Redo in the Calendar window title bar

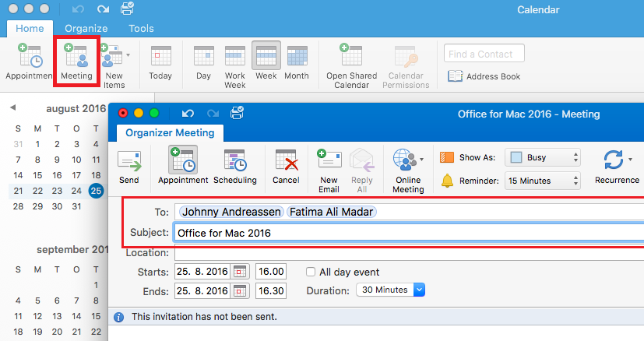point(103,9)
